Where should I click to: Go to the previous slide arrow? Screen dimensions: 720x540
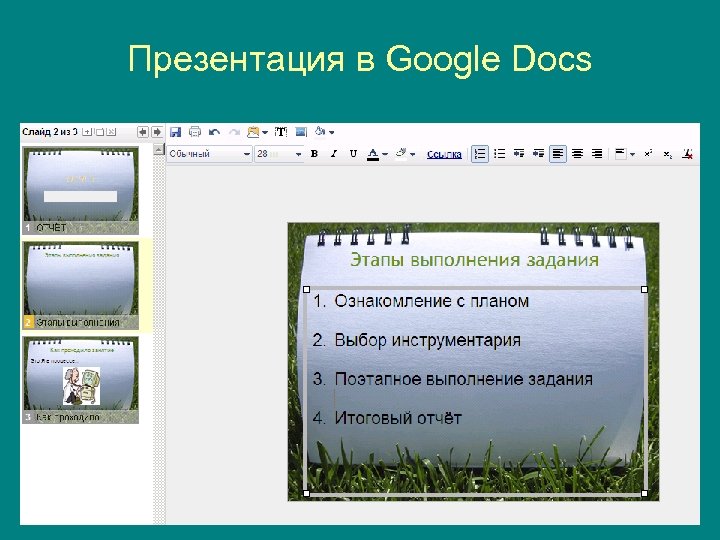pyautogui.click(x=143, y=132)
